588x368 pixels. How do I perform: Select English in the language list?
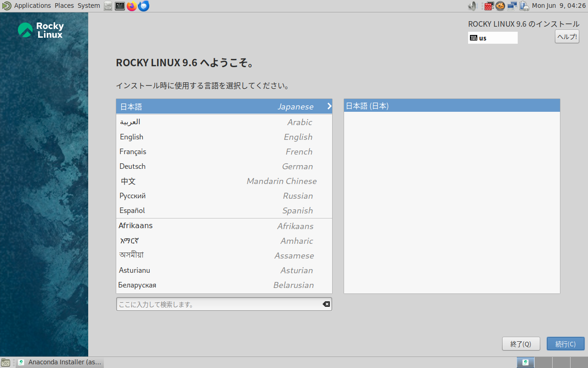224,137
